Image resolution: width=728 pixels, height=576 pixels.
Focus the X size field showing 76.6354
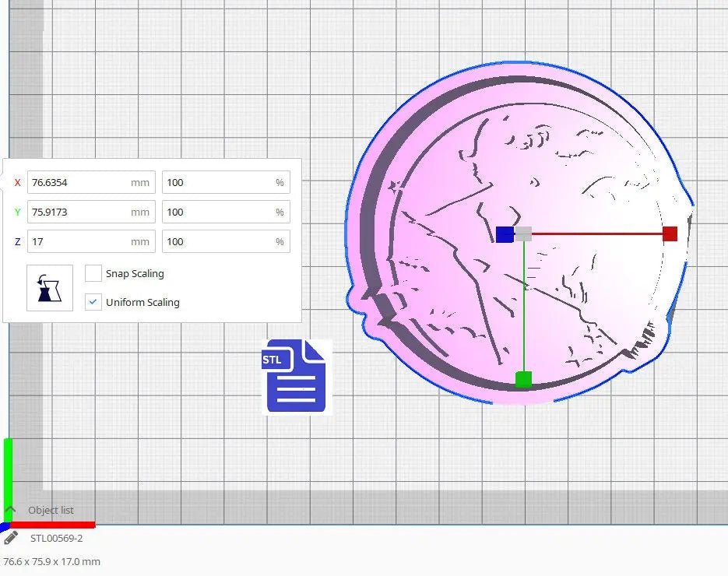[x=78, y=182]
